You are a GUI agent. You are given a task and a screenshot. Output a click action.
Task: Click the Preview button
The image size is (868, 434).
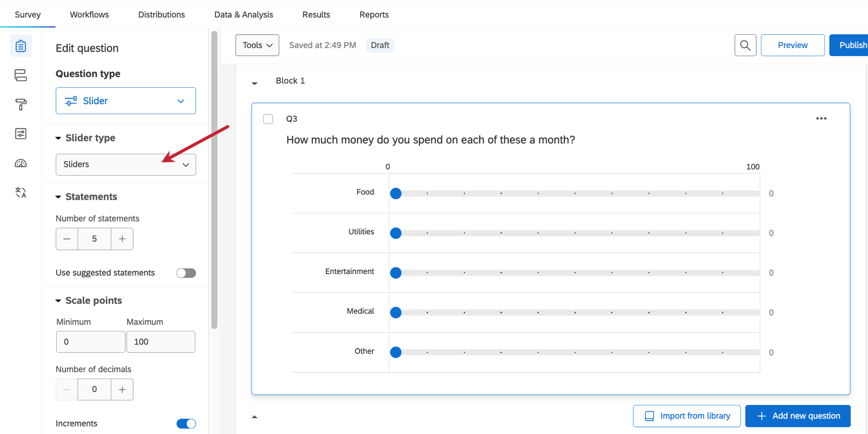(x=792, y=45)
